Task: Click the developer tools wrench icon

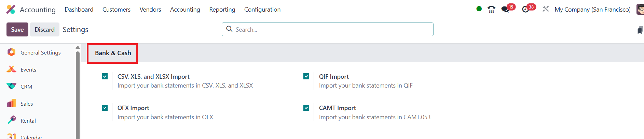Action: point(546,9)
